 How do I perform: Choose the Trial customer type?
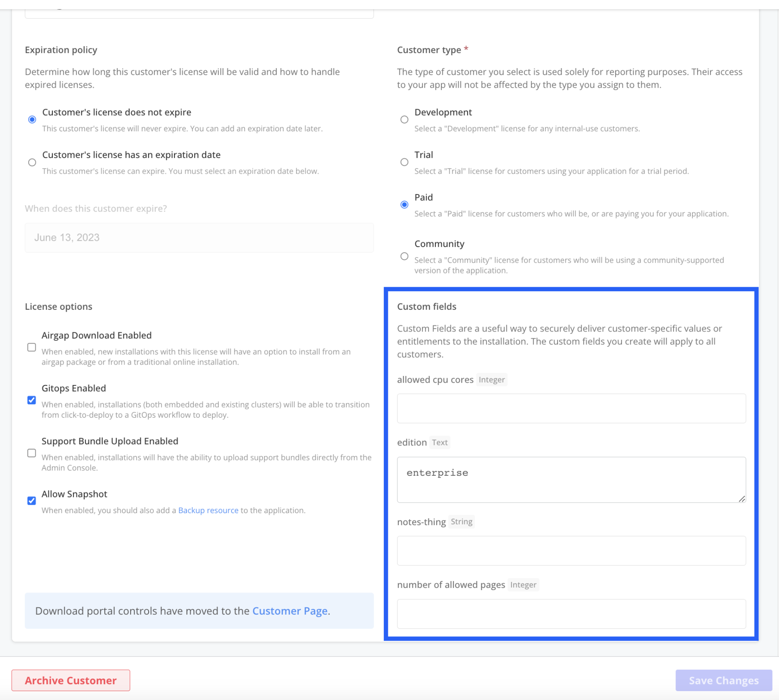pyautogui.click(x=405, y=162)
